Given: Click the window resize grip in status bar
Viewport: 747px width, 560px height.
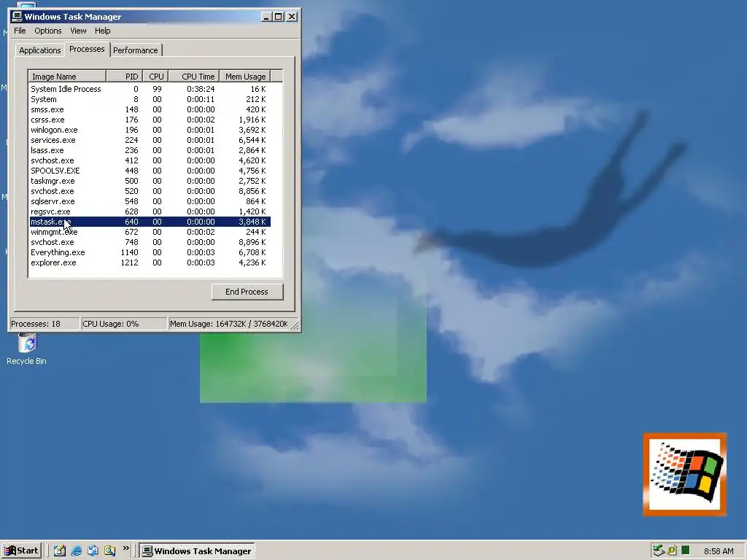Looking at the screenshot, I should [x=295, y=325].
